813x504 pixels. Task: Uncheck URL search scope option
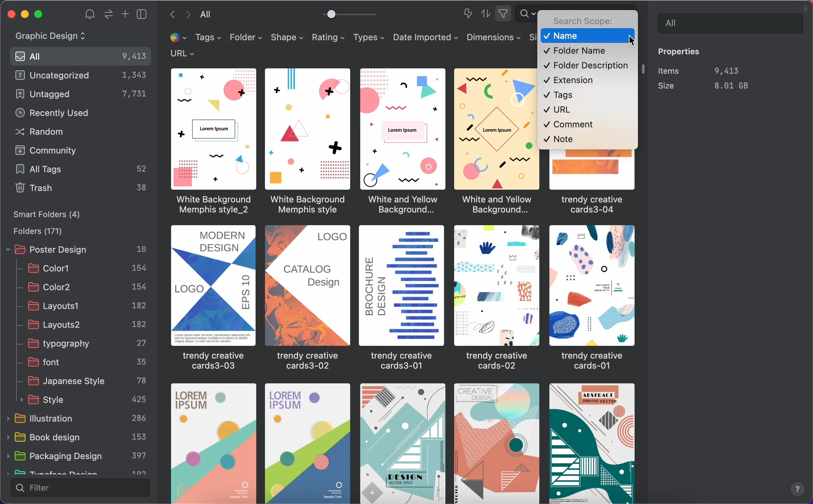coord(587,110)
